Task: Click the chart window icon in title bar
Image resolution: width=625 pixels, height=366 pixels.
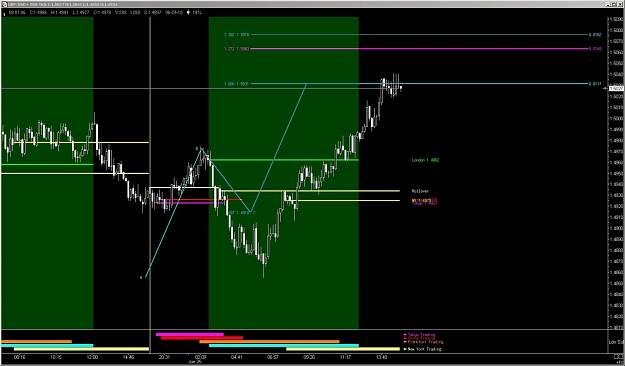Action: [4, 4]
